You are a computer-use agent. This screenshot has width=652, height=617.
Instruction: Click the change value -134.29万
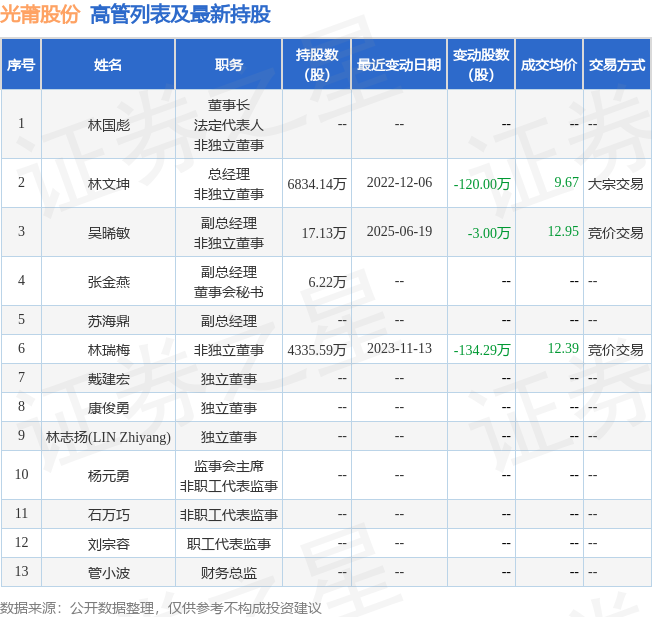click(x=482, y=349)
